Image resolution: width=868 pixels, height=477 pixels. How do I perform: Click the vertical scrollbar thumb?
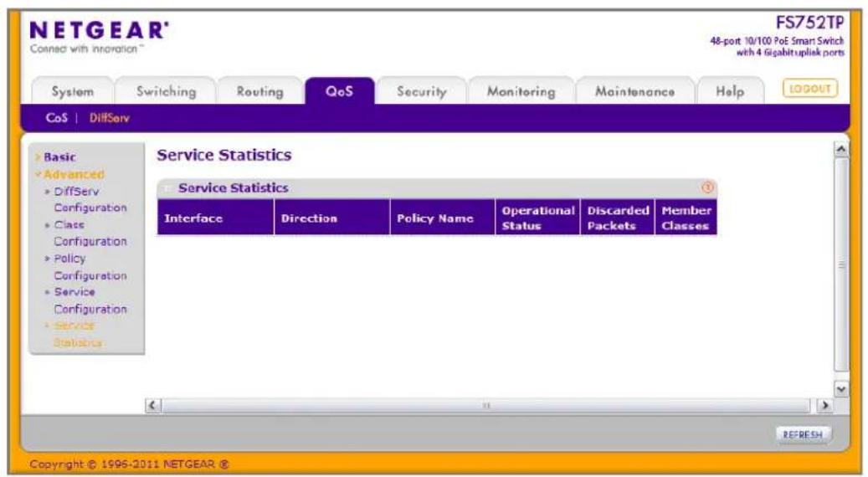point(841,265)
